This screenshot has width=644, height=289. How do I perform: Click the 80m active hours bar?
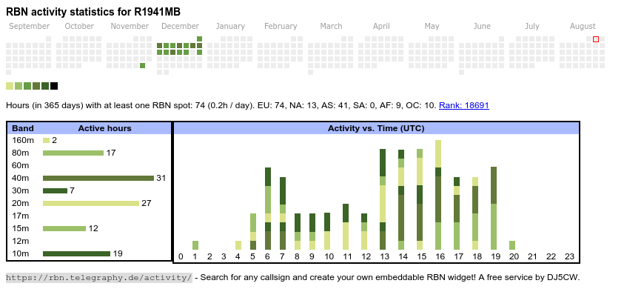click(73, 153)
